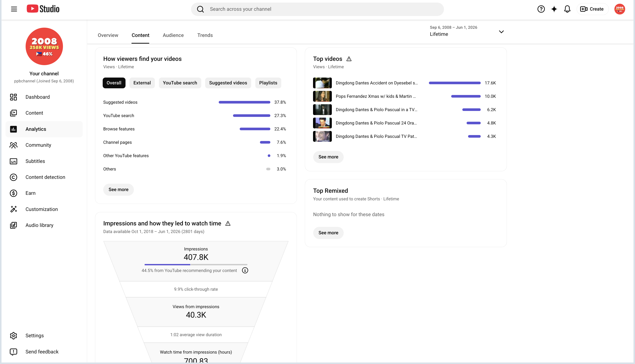Click Suggested videos 37.8% bar
Screen dimensions: 635x364
point(245,102)
